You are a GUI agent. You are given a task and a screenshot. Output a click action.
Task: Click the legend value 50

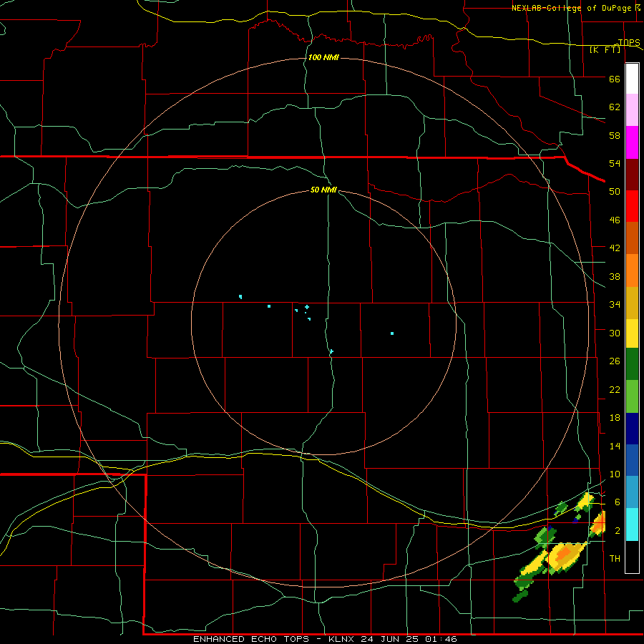(x=615, y=191)
